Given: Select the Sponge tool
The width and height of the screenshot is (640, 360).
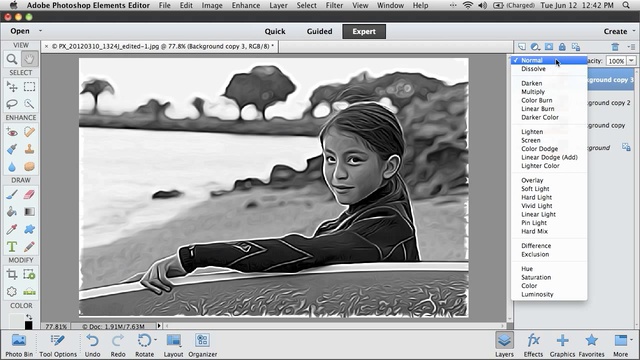Looking at the screenshot, I should pos(29,167).
